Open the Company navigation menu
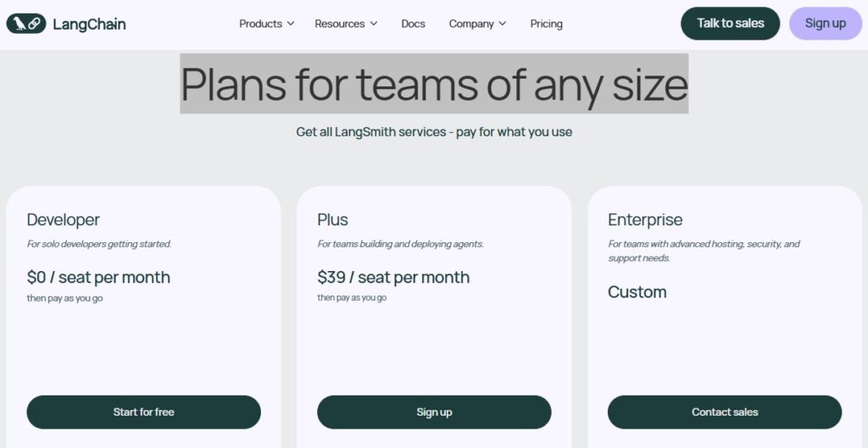This screenshot has width=868, height=448. [471, 24]
